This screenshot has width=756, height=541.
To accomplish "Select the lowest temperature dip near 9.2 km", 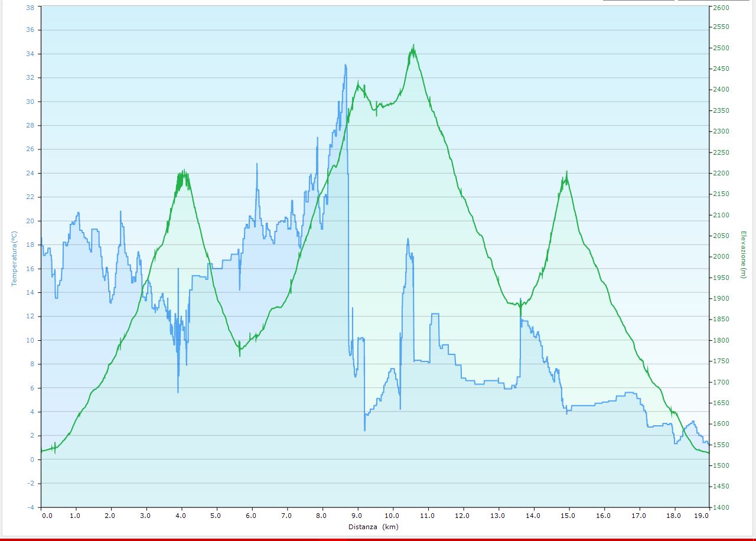I will point(364,429).
